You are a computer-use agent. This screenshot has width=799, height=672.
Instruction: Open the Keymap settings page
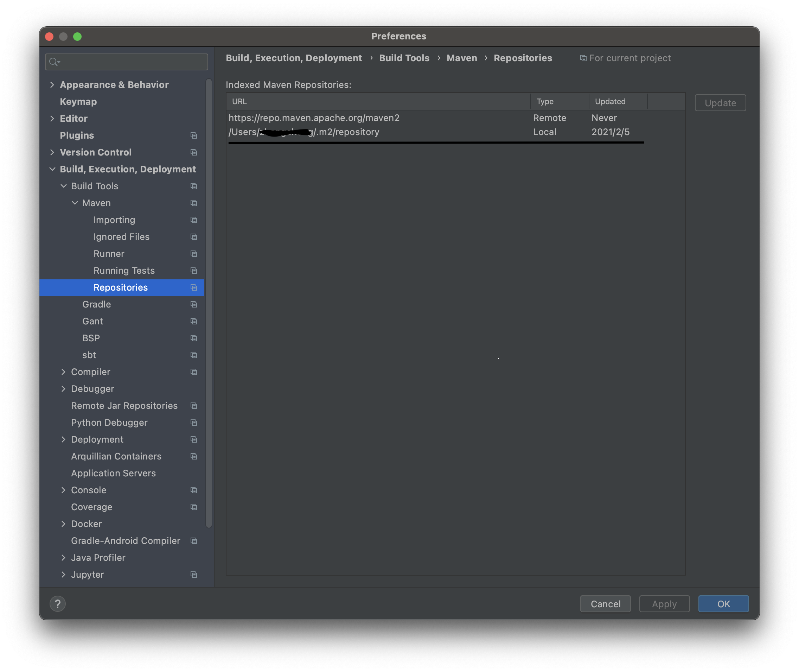pyautogui.click(x=78, y=102)
